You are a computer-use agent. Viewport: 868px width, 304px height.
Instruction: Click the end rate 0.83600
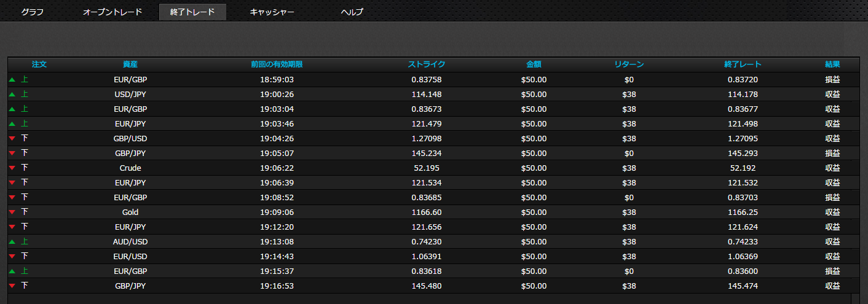(743, 271)
